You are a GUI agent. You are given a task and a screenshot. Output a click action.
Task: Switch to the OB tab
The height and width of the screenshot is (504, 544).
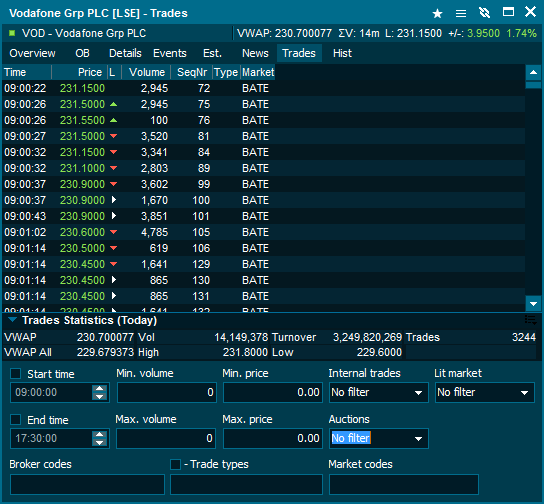pyautogui.click(x=83, y=53)
